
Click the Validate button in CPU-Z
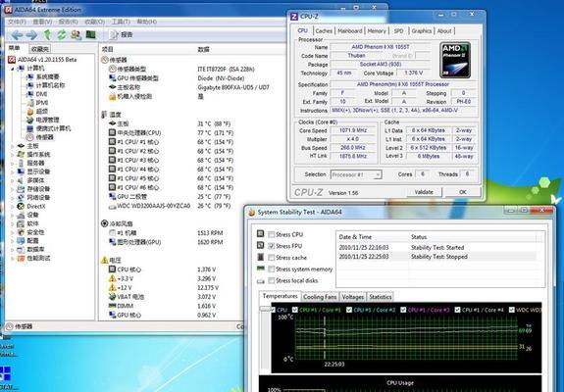424,192
